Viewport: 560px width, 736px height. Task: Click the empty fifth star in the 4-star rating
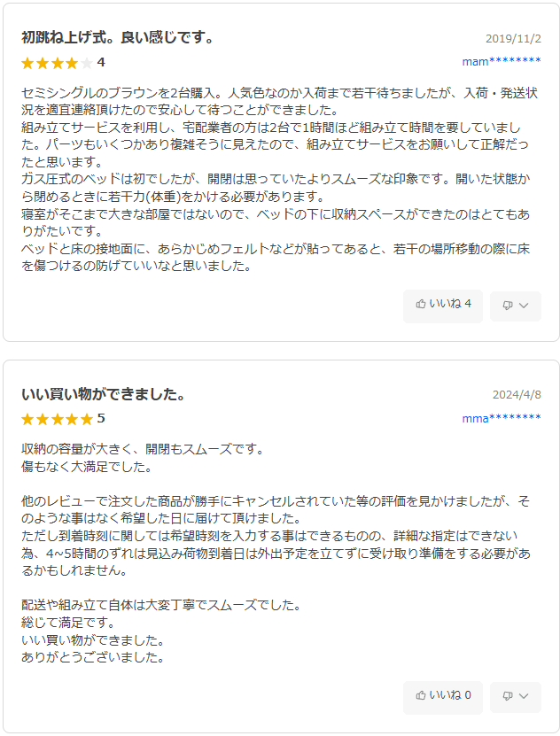pyautogui.click(x=86, y=63)
